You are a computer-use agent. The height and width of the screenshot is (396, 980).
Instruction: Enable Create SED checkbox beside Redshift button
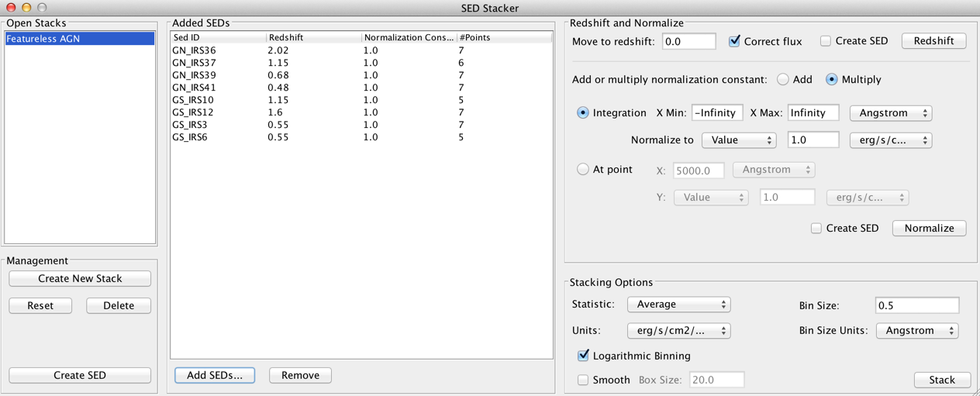826,41
